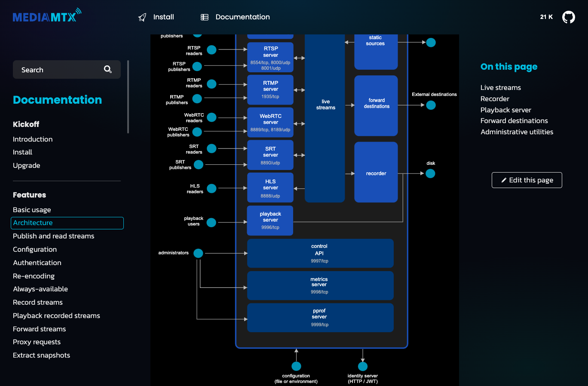Open Documentation in the top navigation

click(242, 17)
